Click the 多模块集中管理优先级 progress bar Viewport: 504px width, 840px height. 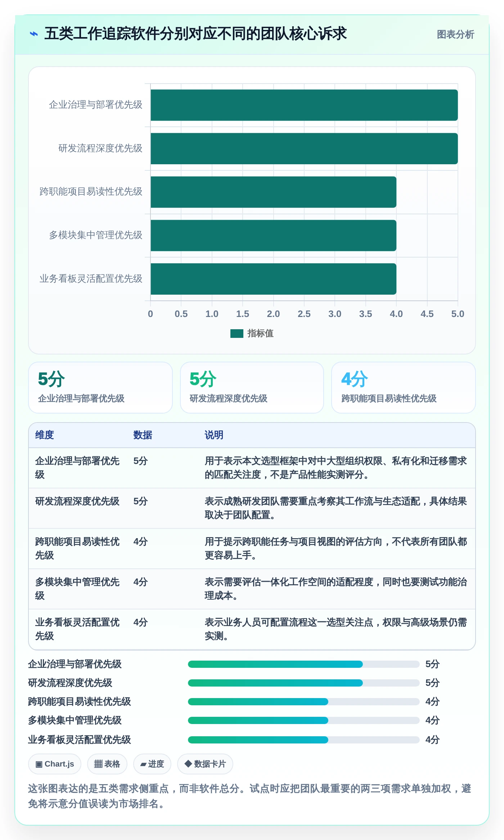point(304,720)
